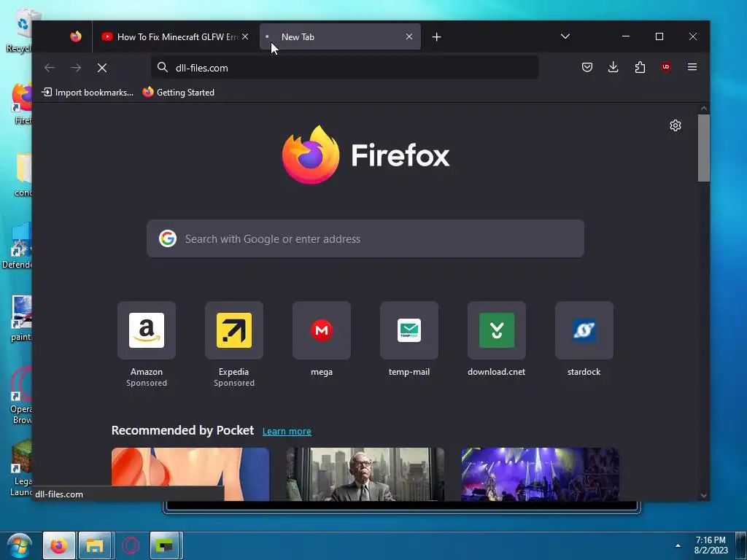The height and width of the screenshot is (560, 747).
Task: Open the Extensions puzzle-piece menu
Action: pos(640,67)
